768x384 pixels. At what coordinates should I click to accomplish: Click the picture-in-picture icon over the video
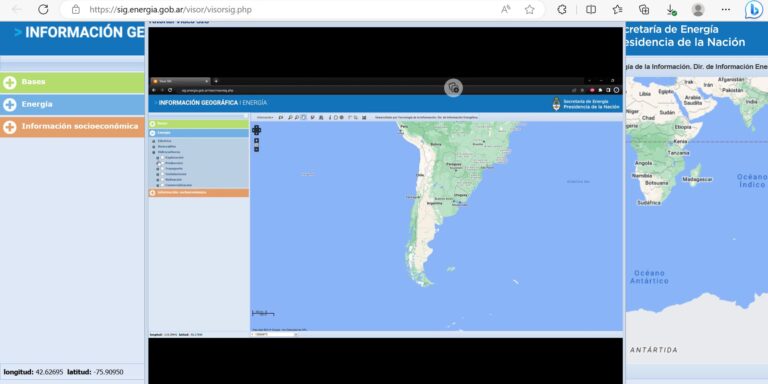tap(454, 88)
